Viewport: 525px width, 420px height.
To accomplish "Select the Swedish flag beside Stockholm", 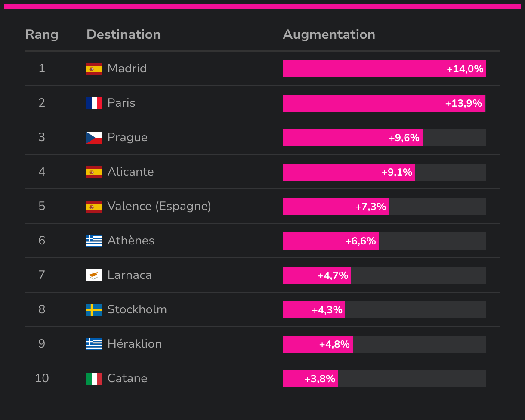I will [94, 310].
